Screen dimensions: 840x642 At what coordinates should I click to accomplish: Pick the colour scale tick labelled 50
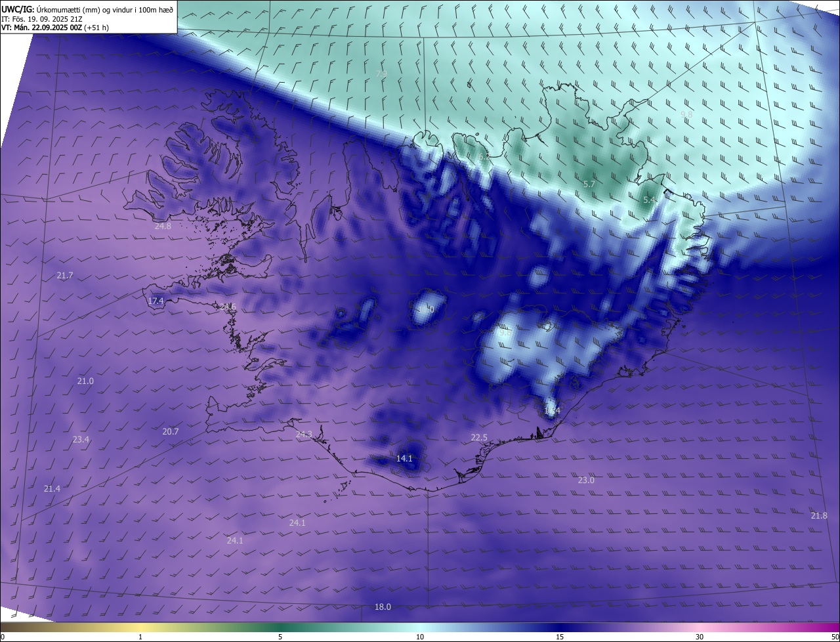[835, 637]
